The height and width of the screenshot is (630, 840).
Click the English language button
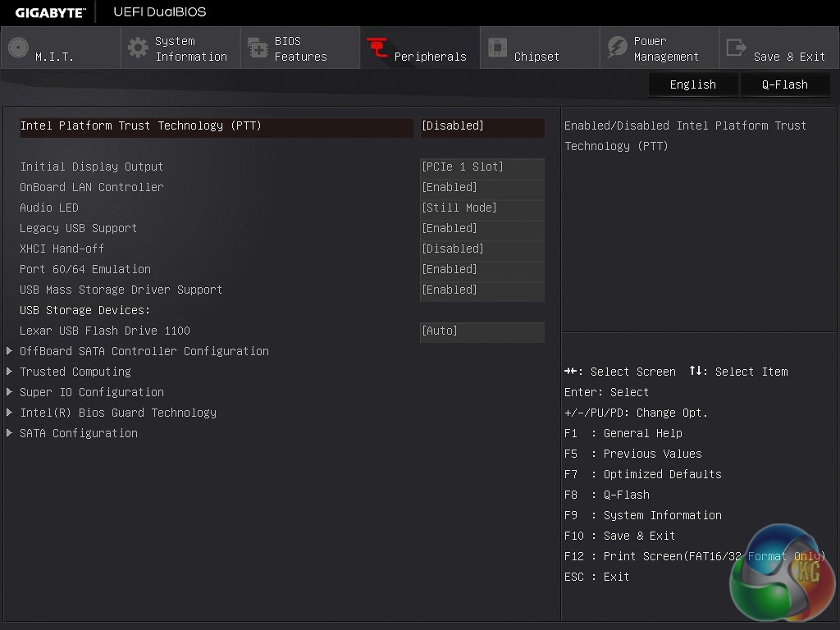[x=692, y=84]
